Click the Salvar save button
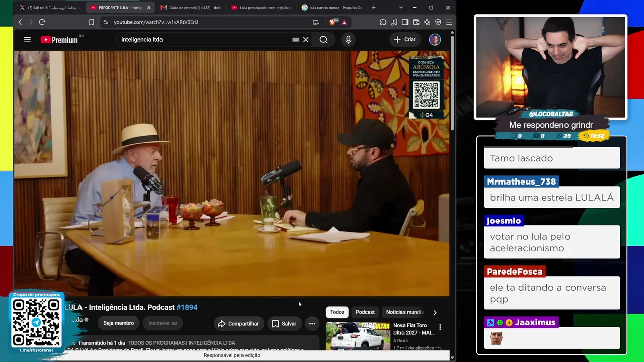This screenshot has height=362, width=644. (284, 324)
